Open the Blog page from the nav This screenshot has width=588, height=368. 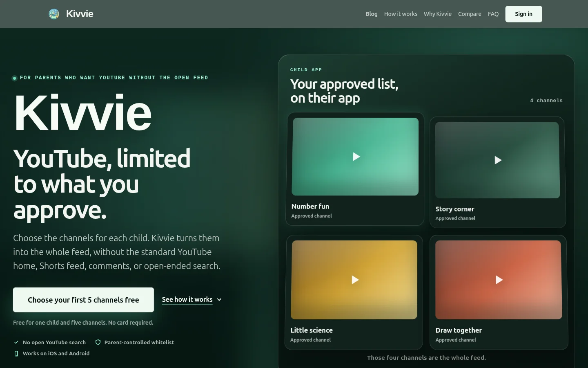(372, 14)
